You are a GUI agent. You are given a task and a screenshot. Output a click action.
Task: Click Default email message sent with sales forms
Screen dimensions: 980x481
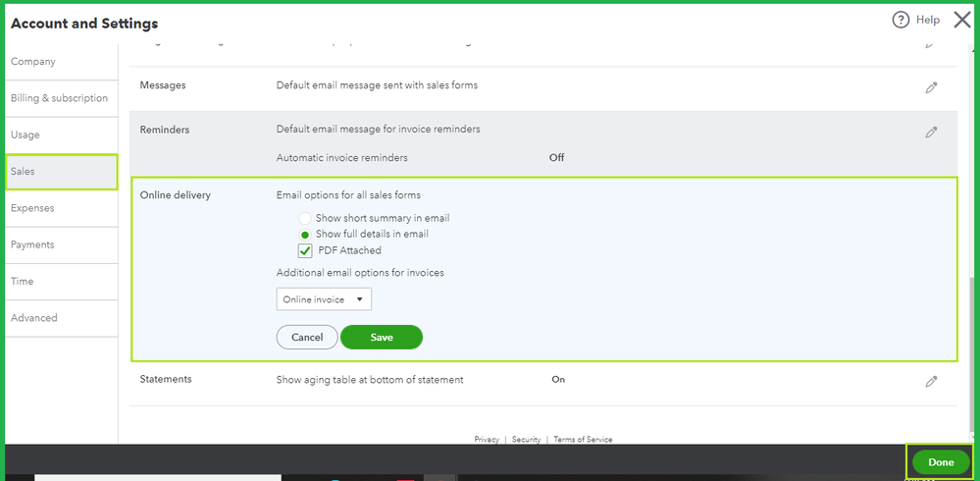[x=377, y=84]
